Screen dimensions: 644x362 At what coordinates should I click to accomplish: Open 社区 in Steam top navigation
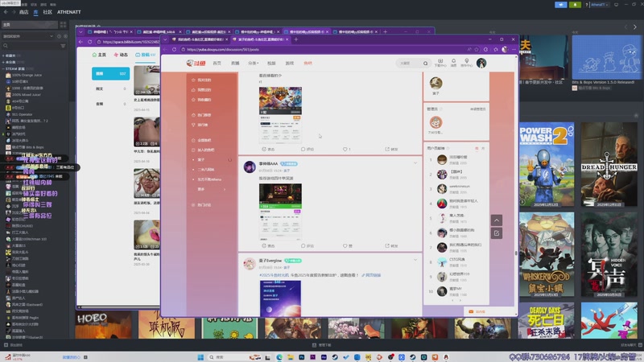coord(47,12)
